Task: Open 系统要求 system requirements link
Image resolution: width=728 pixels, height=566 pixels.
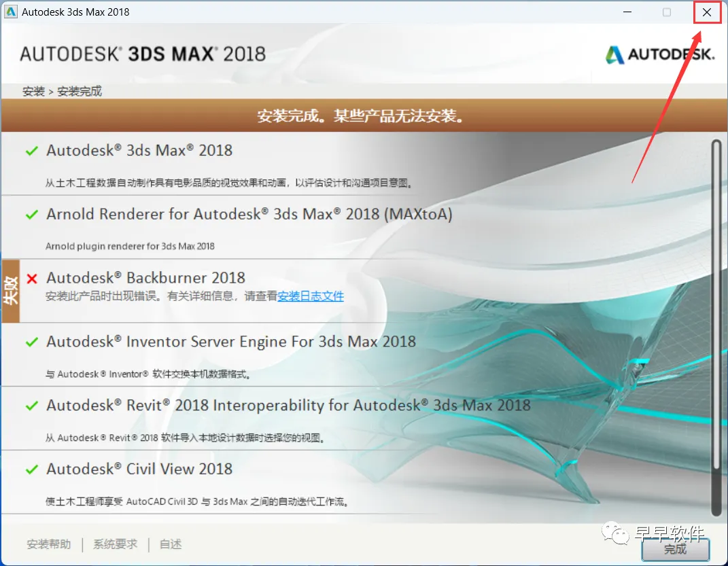Action: pyautogui.click(x=115, y=544)
